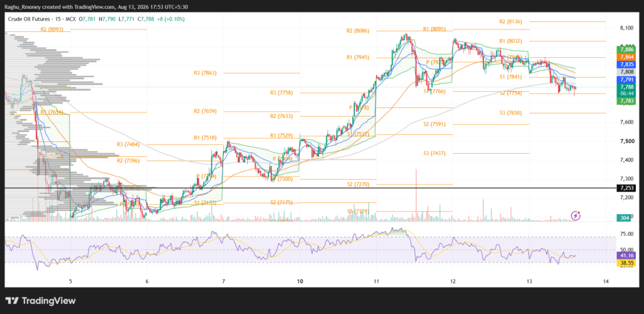The height and width of the screenshot is (314, 644).
Task: Select the R1 (8032) pivot label
Action: 511,41
